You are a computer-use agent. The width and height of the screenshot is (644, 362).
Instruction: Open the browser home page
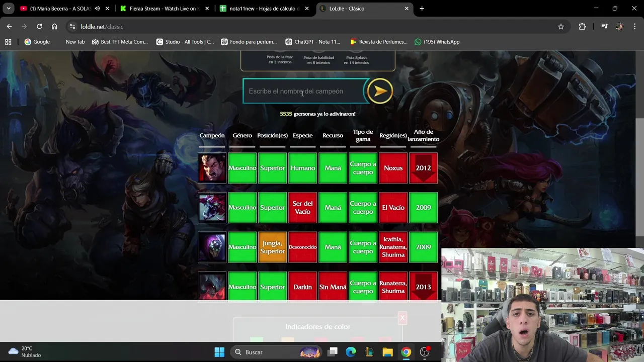[54, 27]
